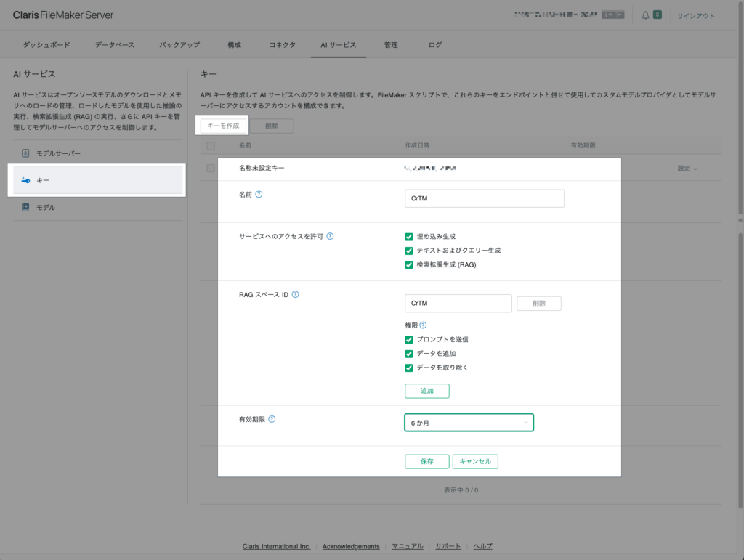Screen dimensions: 744x560
Task: Show help for the 名前 field
Action: [x=259, y=195]
